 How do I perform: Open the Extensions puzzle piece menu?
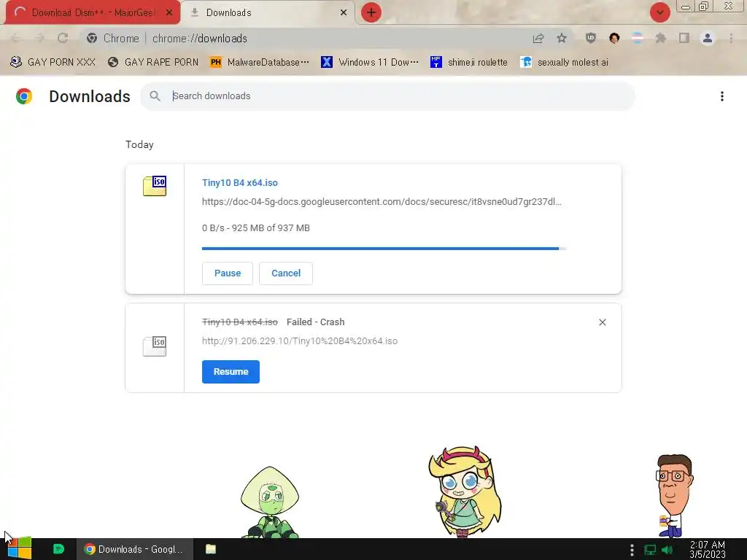(x=661, y=38)
